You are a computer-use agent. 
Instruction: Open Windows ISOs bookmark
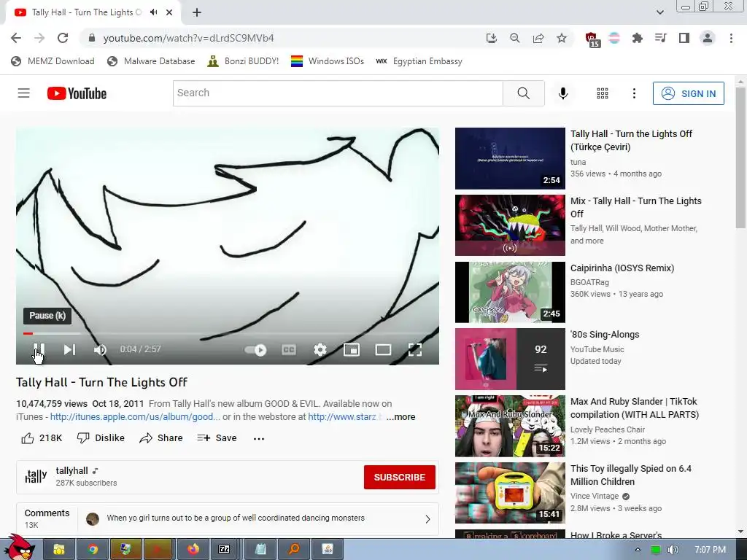point(328,61)
